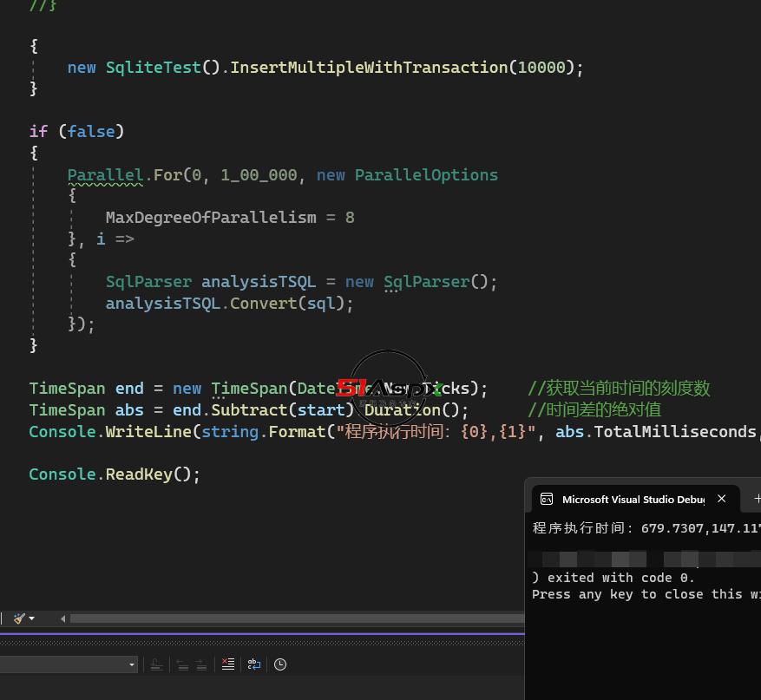Click the Clear All output icon
The image size is (761, 700).
tap(227, 664)
